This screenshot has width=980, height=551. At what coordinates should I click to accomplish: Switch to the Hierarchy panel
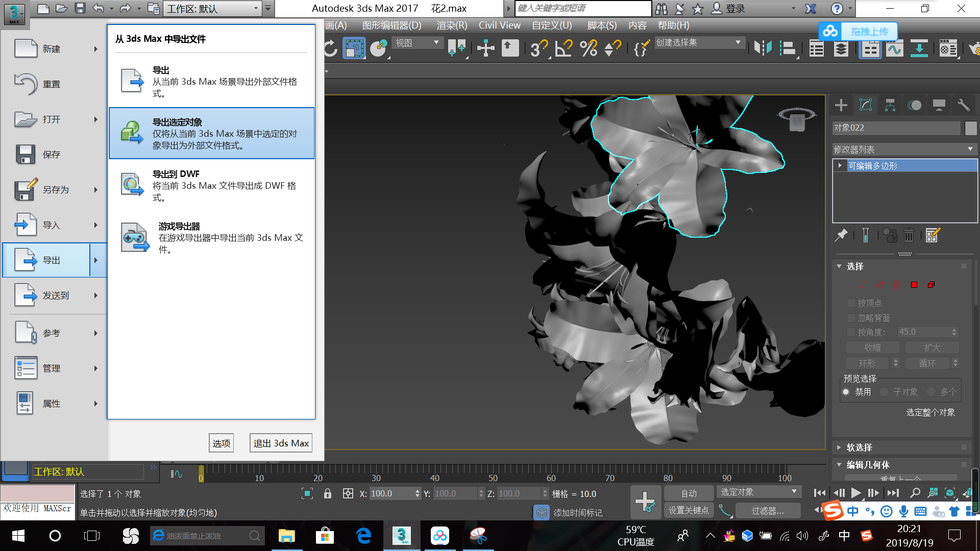tap(889, 105)
